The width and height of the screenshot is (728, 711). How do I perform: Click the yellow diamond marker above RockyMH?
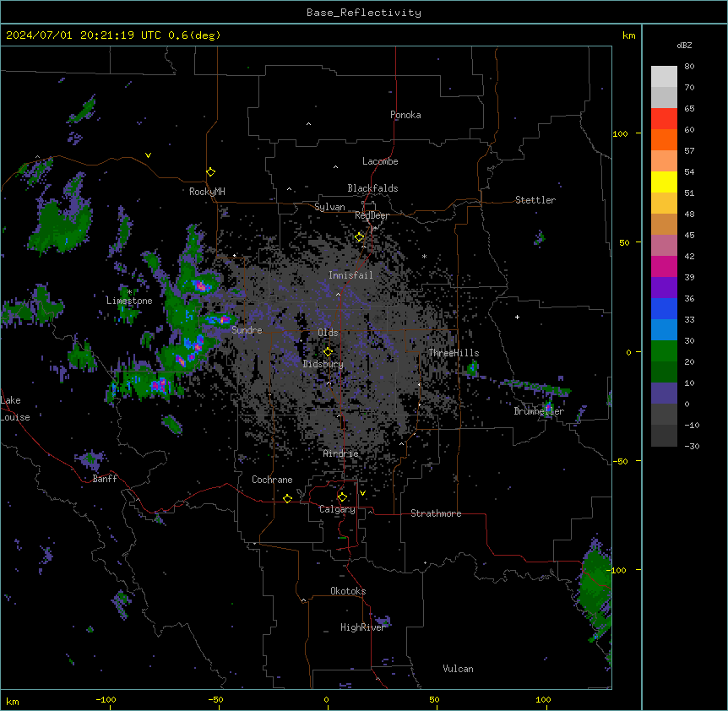pos(210,172)
